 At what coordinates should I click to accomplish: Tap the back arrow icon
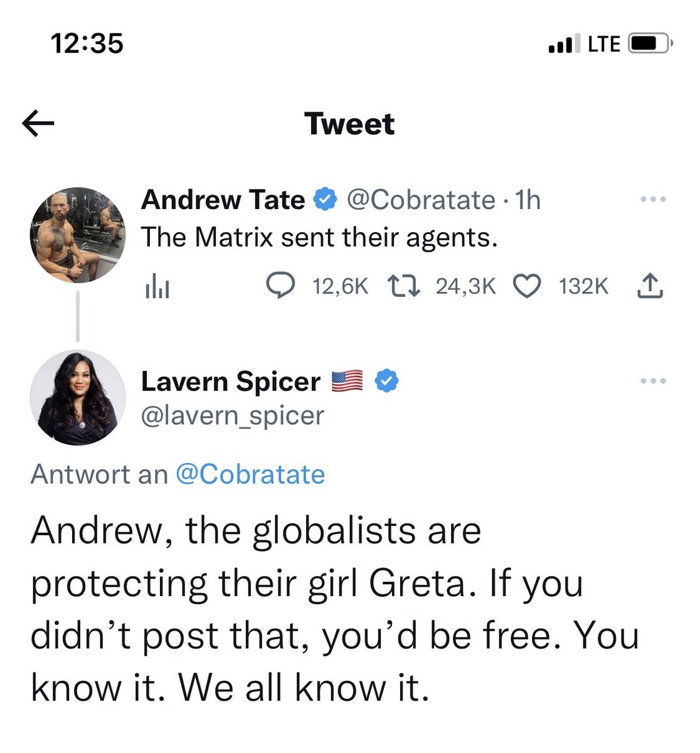pos(38,124)
